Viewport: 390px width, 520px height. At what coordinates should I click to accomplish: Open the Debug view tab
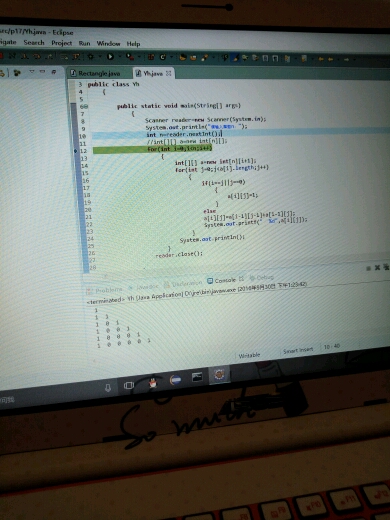coord(262,277)
